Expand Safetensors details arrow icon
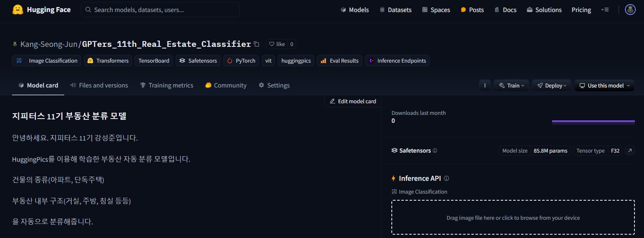 630,151
